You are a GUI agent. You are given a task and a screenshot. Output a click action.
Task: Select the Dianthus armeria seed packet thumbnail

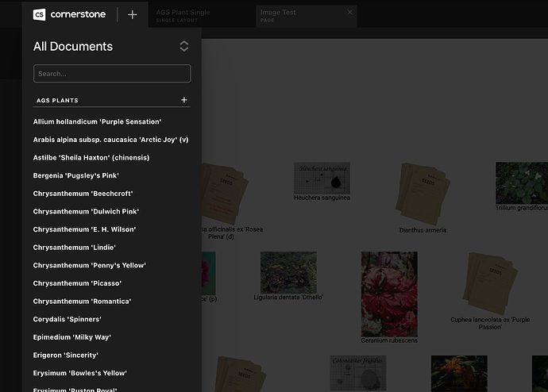[x=423, y=194]
